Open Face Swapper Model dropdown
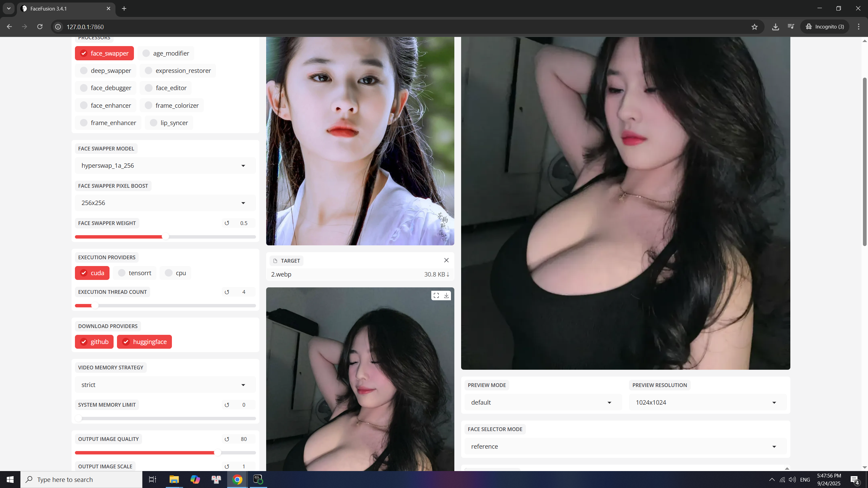Screen dimensions: 868x488 165,165
